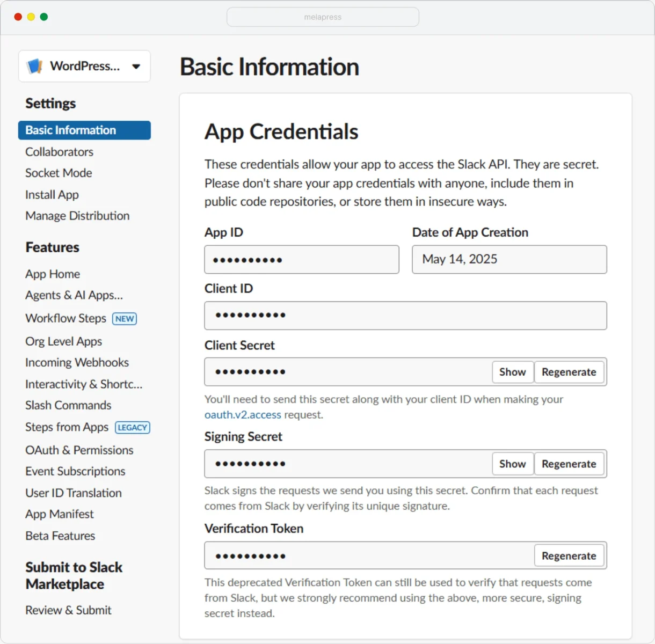655x644 pixels.
Task: Open Slash Commands page
Action: (x=68, y=405)
